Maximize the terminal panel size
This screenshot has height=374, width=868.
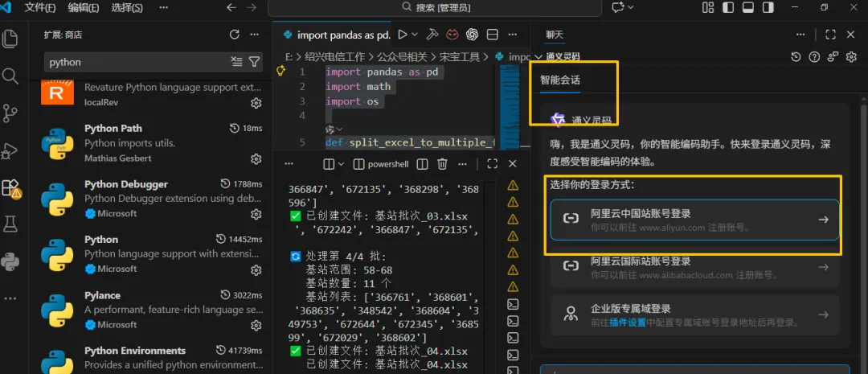tap(492, 164)
